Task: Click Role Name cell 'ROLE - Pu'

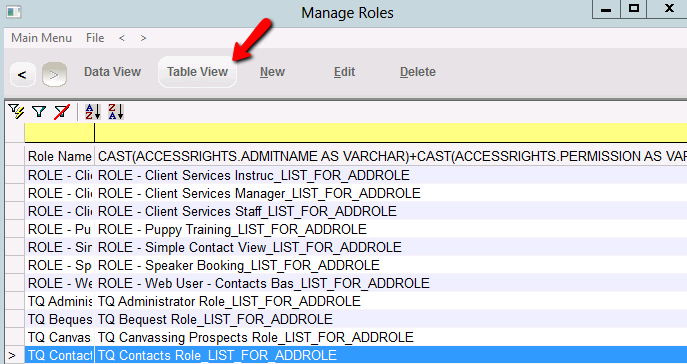Action: pyautogui.click(x=59, y=229)
